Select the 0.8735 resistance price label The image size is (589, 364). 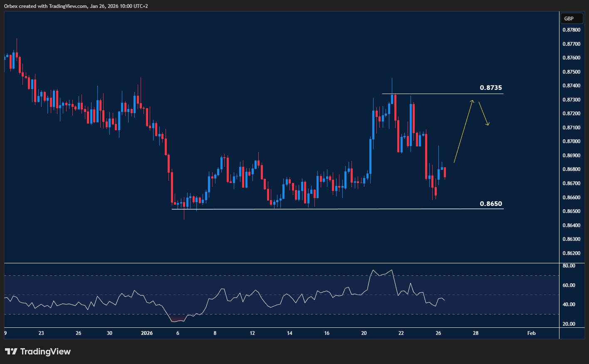coord(490,88)
